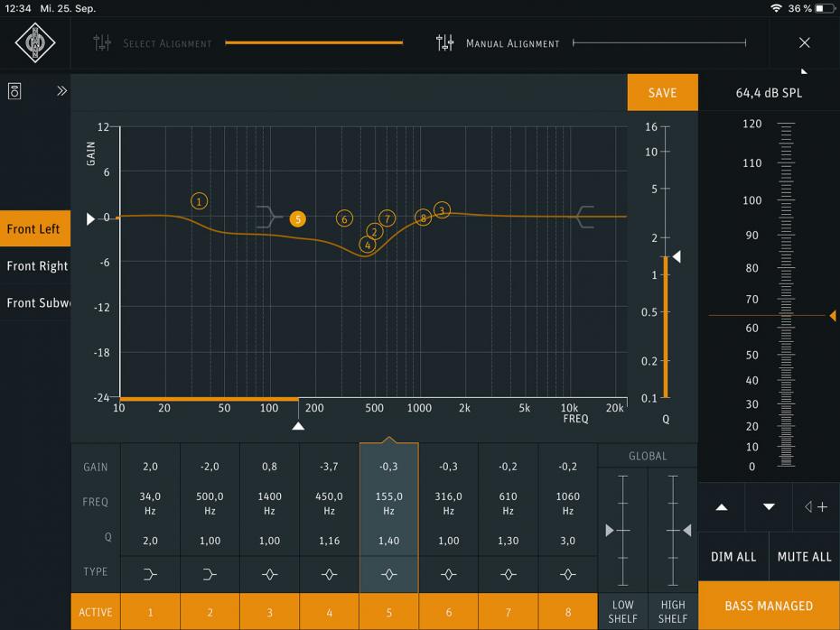Select EQ node 3 on the graph
Image resolution: width=840 pixels, height=630 pixels.
442,210
